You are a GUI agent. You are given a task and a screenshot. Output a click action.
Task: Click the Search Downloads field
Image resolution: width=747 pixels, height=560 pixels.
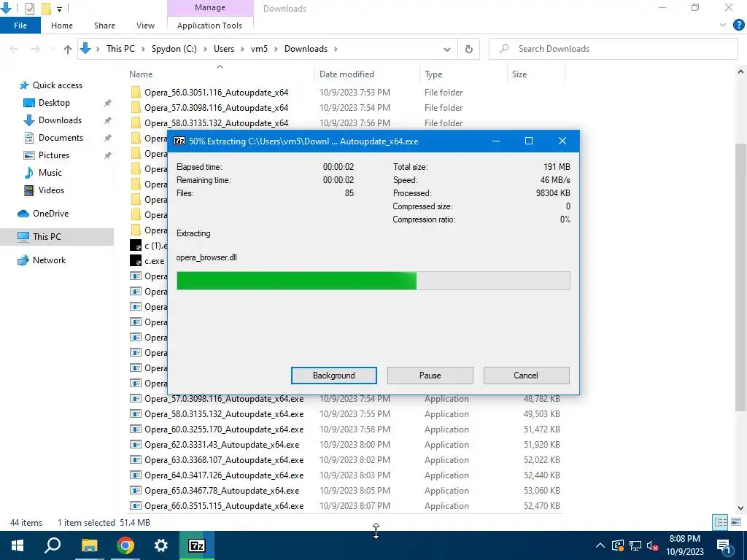[613, 49]
